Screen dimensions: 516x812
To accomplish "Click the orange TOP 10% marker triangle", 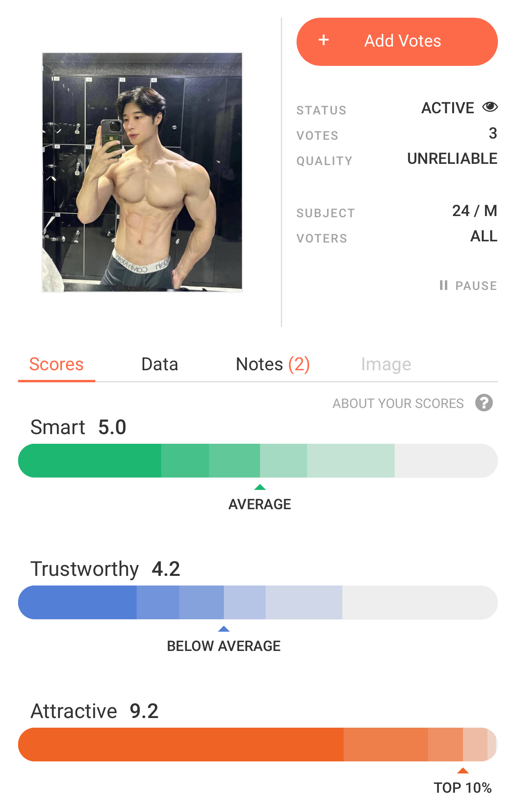I will click(x=463, y=771).
